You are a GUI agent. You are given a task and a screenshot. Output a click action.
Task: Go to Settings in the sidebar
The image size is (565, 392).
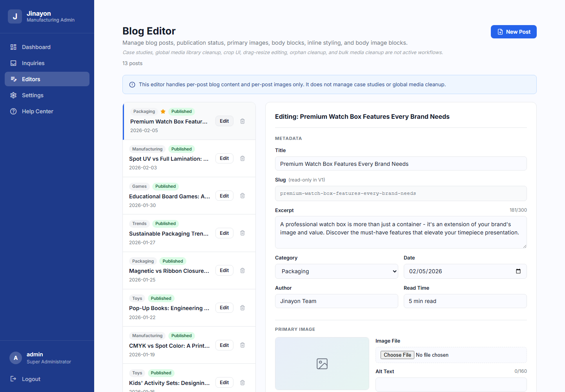[47, 95]
